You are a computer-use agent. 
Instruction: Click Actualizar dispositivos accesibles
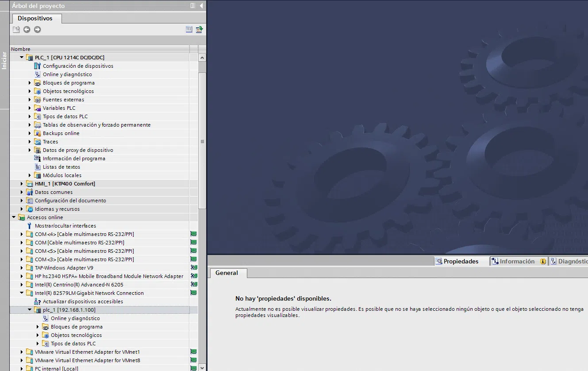click(83, 301)
